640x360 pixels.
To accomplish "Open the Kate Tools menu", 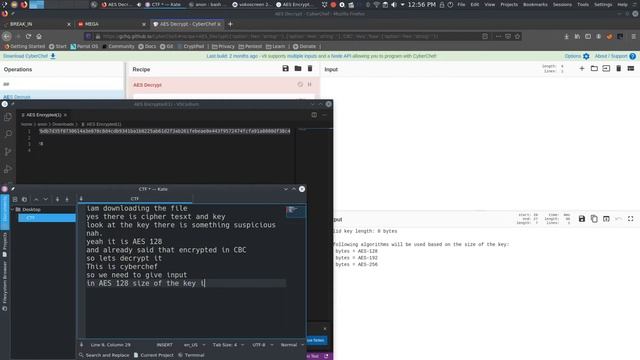I will [583, 4].
